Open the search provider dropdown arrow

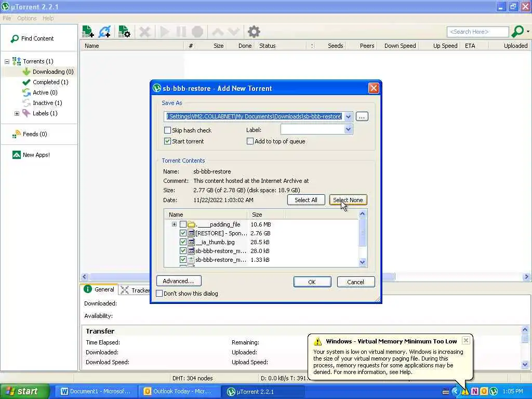528,32
